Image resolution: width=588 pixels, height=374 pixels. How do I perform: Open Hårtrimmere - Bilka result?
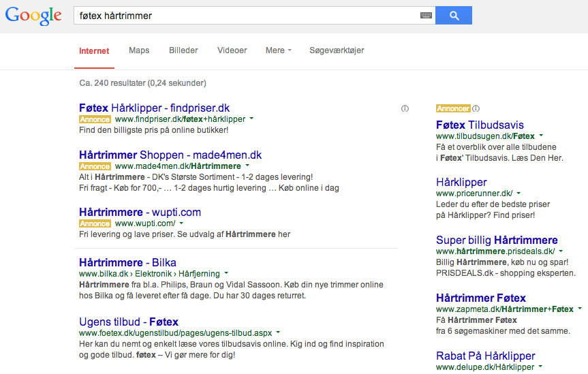[x=127, y=262]
